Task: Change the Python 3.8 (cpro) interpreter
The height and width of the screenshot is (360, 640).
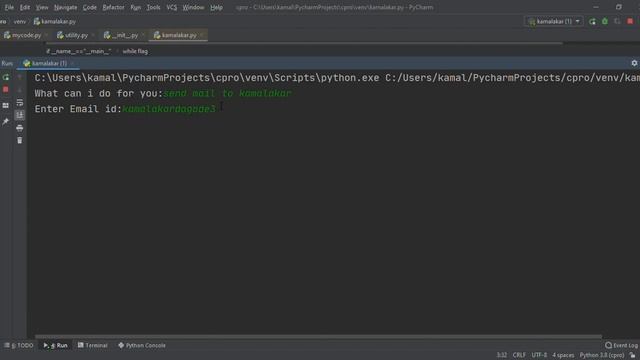Action: pos(602,355)
